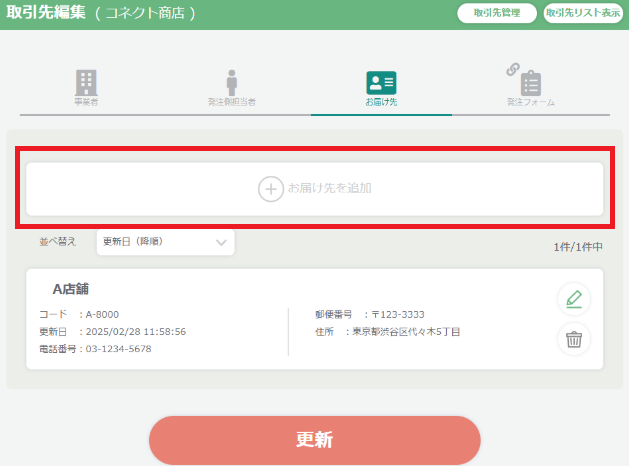629x466 pixels.
Task: Switch to the お届け先 tab label
Action: coord(381,102)
